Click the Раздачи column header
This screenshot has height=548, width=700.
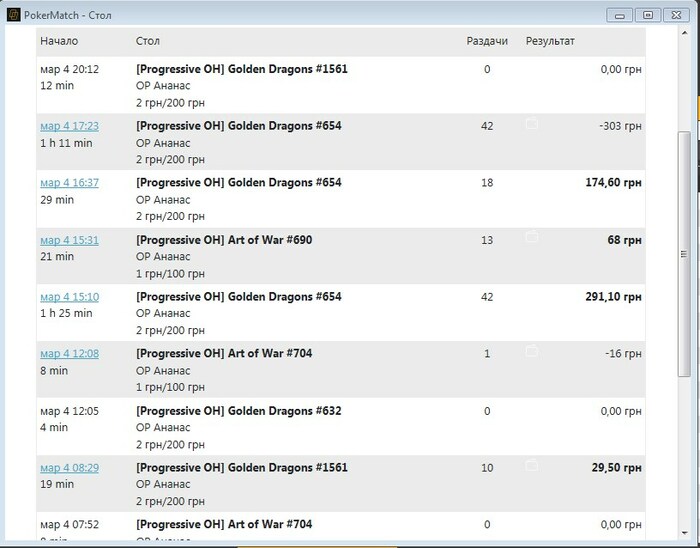click(x=487, y=41)
